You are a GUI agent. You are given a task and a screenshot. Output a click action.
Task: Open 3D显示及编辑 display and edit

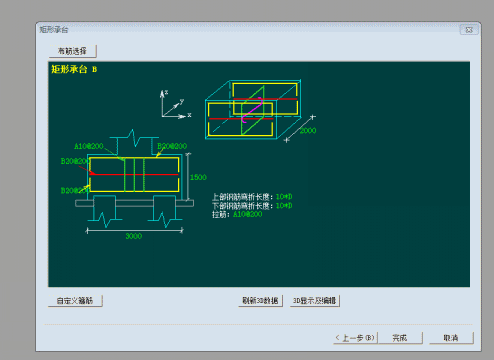(315, 301)
